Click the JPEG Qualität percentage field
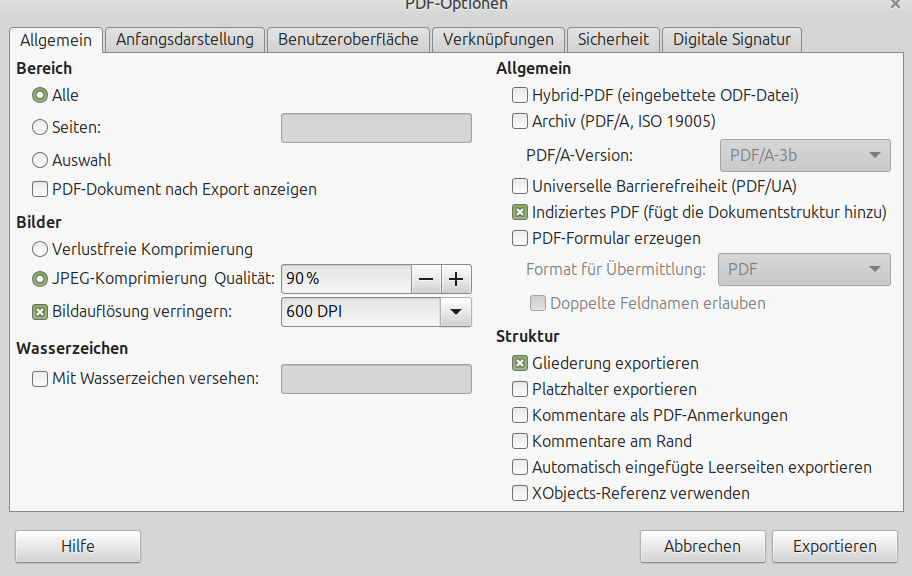 (346, 279)
